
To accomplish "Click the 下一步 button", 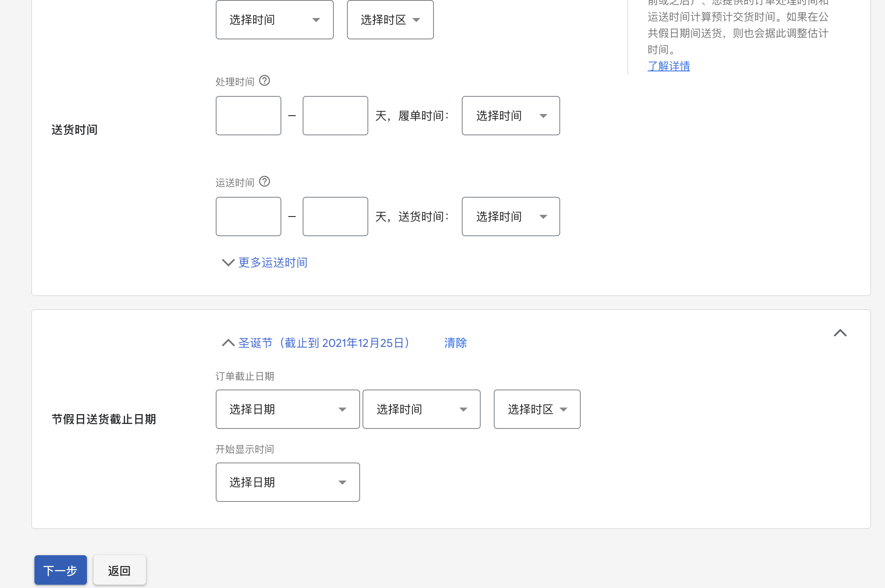I will click(60, 570).
